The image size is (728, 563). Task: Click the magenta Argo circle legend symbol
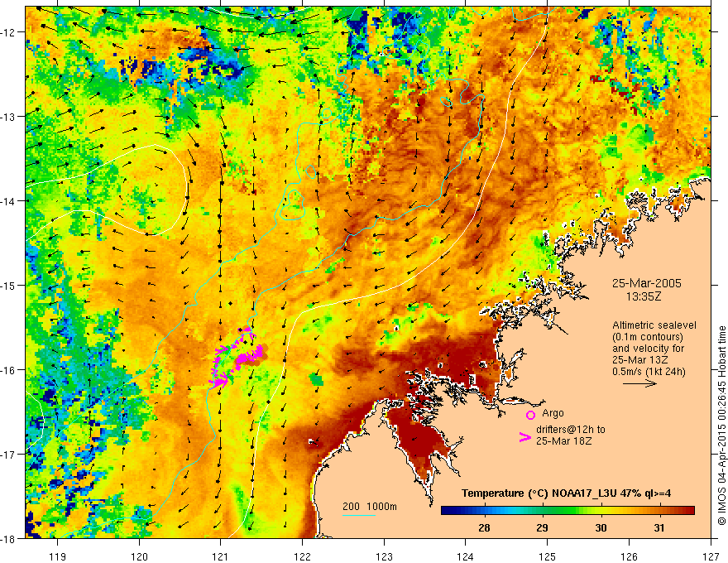click(530, 415)
